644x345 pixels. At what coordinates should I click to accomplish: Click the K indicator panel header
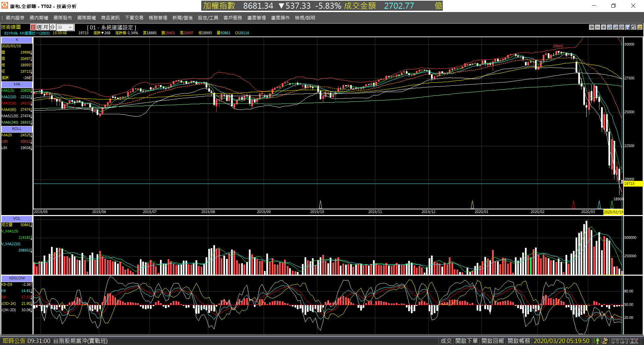pos(17,40)
